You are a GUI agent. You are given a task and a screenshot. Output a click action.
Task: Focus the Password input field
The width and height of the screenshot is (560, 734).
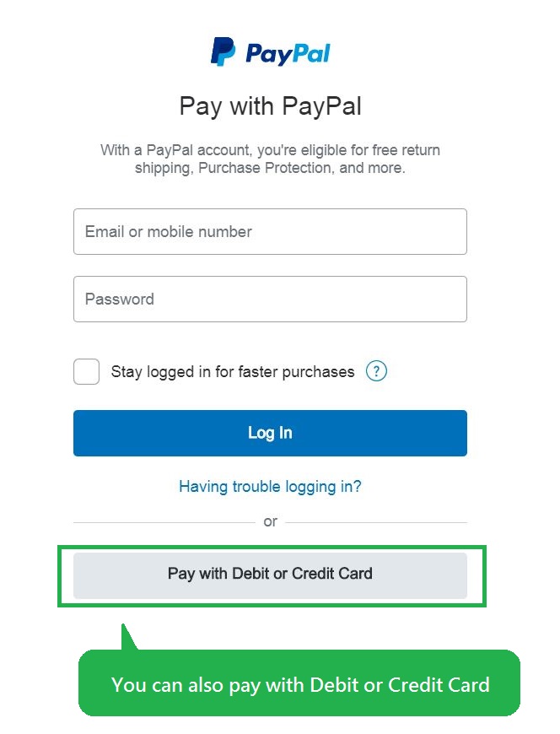[x=270, y=300]
